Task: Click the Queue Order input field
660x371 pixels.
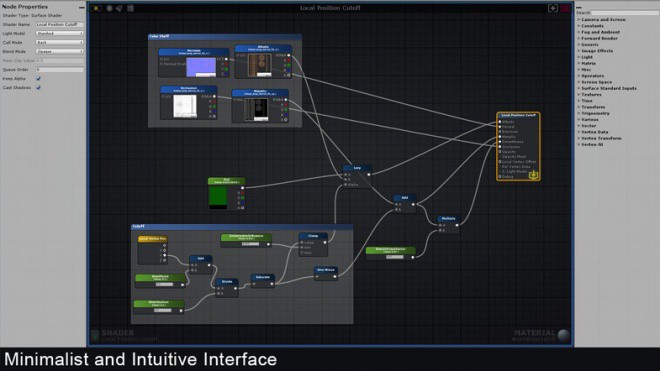Action: click(x=59, y=69)
